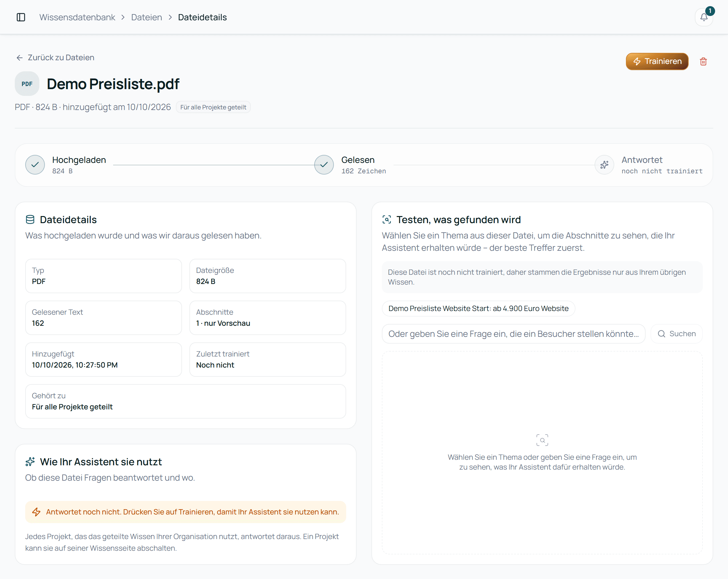Click the Abschnitte 1 · nur Vorschau card
Screen dimensions: 728x579
267,318
